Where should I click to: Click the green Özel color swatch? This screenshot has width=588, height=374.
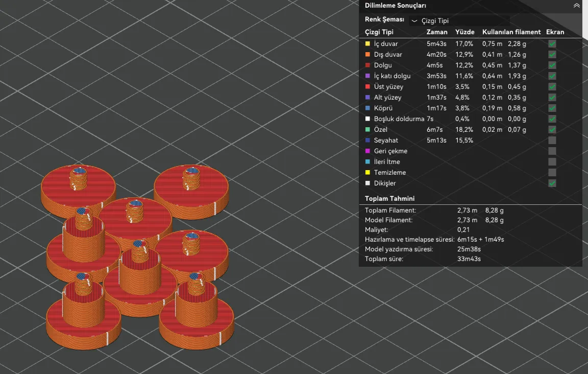(x=367, y=129)
